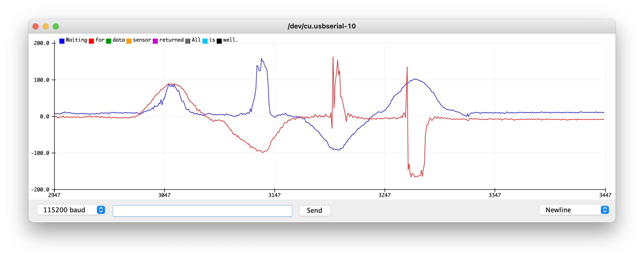Click the -100.0 y-axis label
644x260 pixels.
coord(40,153)
